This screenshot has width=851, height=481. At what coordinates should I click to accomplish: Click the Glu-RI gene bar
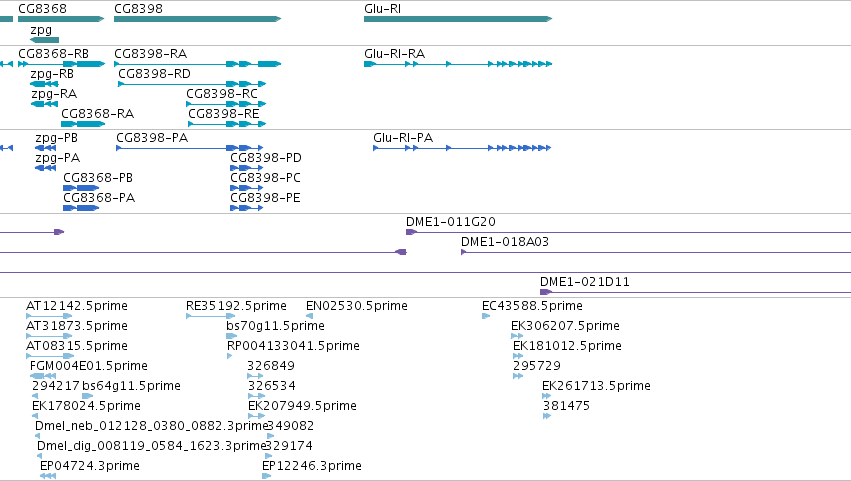click(458, 19)
